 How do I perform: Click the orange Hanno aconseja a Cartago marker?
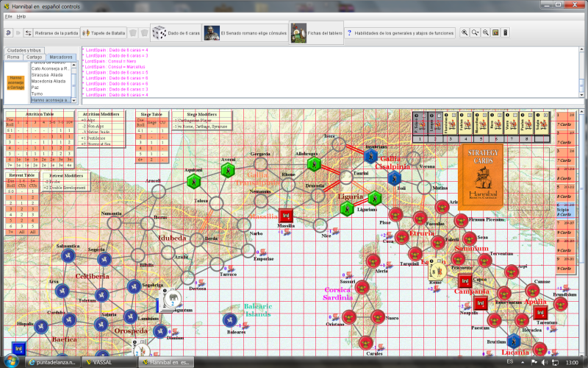click(x=15, y=82)
